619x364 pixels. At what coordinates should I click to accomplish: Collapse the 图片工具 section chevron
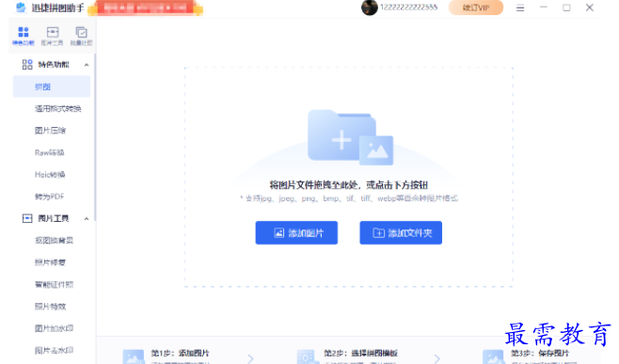tap(87, 219)
